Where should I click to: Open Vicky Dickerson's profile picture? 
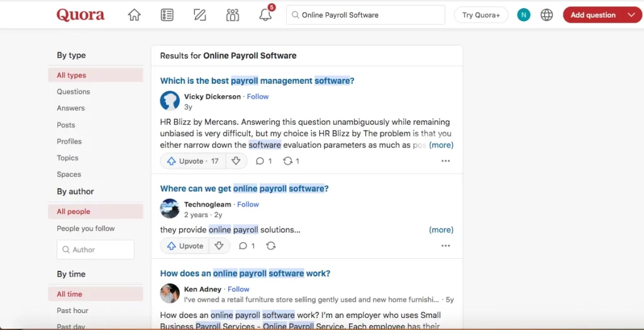point(170,101)
